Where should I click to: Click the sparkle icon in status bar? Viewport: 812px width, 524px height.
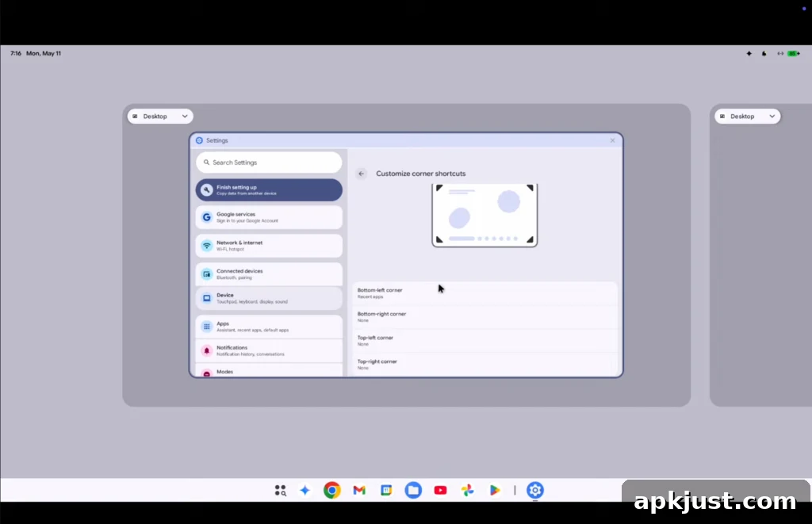[749, 53]
